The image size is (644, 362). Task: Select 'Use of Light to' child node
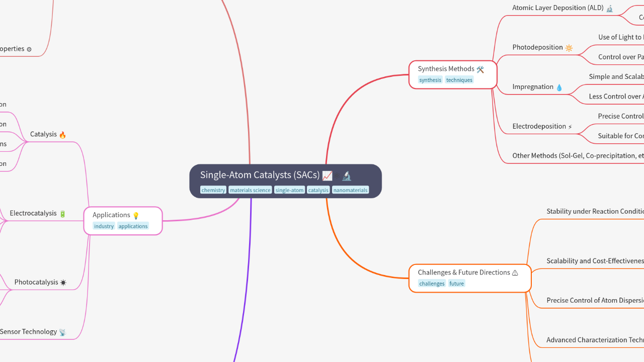621,37
